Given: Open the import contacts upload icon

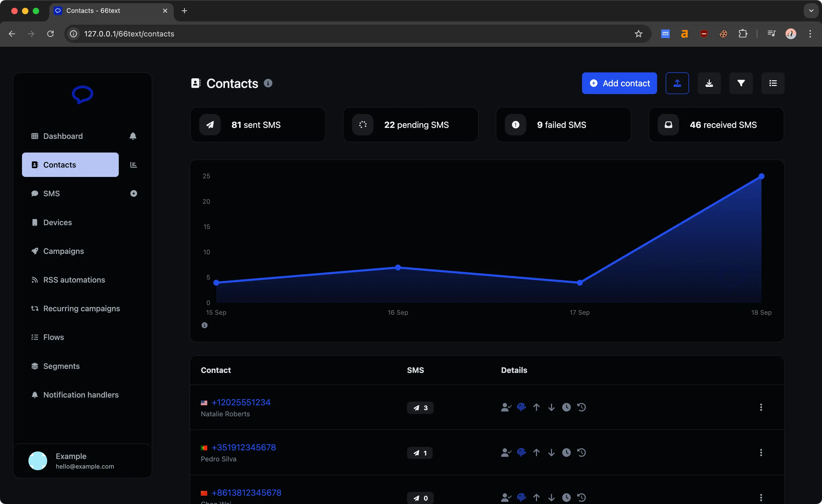Looking at the screenshot, I should pyautogui.click(x=677, y=83).
